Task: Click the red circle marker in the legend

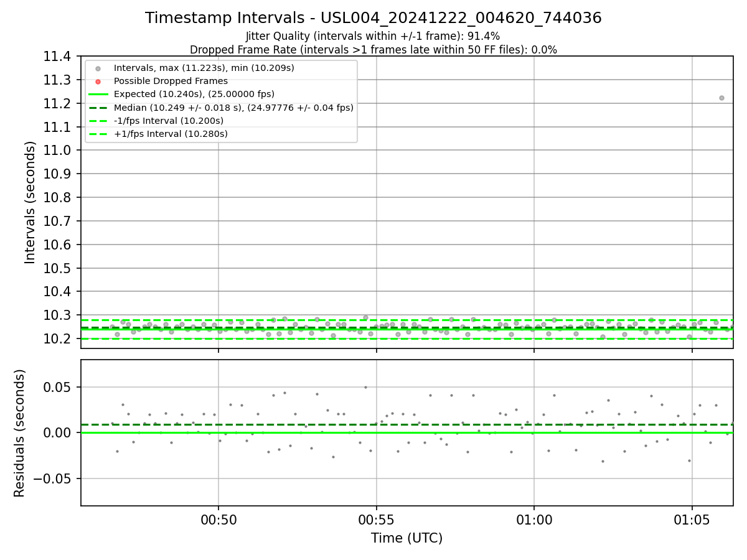Action: coord(98,81)
